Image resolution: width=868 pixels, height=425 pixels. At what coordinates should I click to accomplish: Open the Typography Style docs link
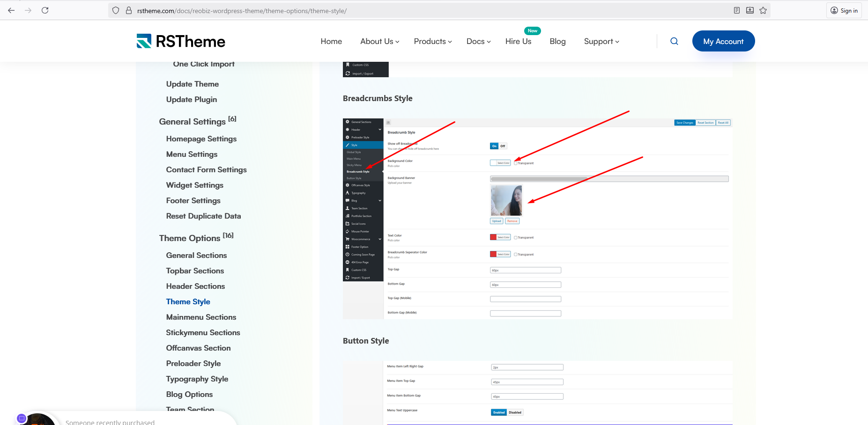(197, 379)
